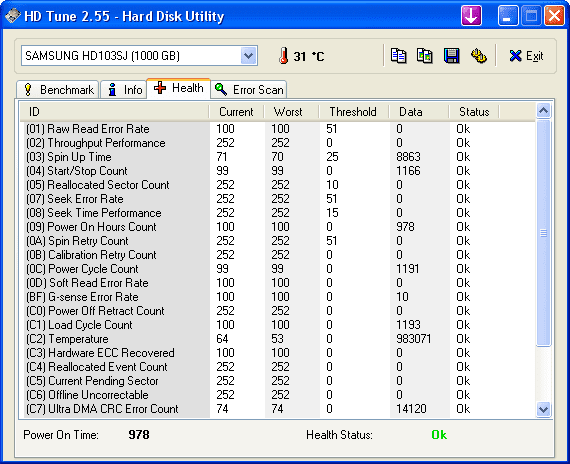Image resolution: width=570 pixels, height=464 pixels.
Task: Click the vertical scrollbar thumb
Action: 543,233
